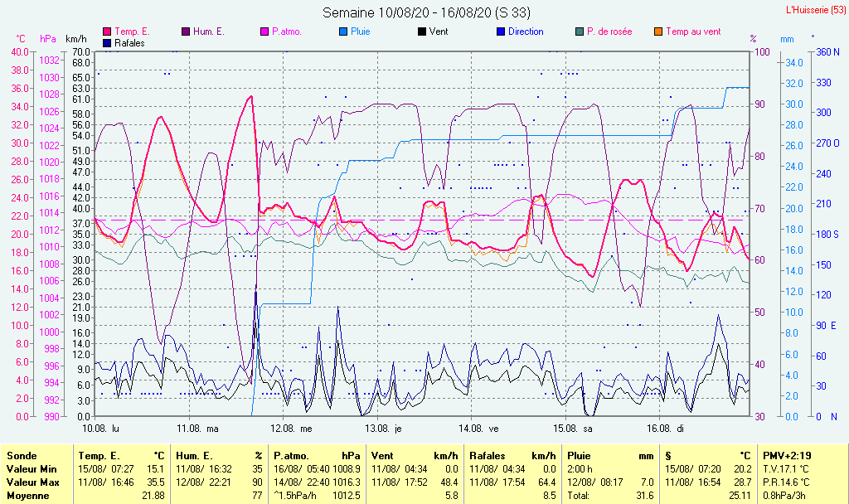Select the 'P. de rosée' legend label
The image size is (849, 504).
pos(609,31)
